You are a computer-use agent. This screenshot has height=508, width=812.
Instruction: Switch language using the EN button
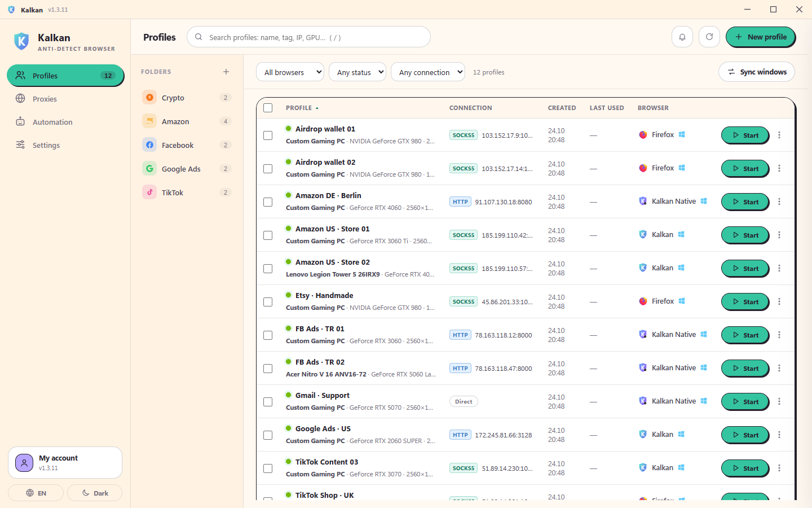pos(36,493)
